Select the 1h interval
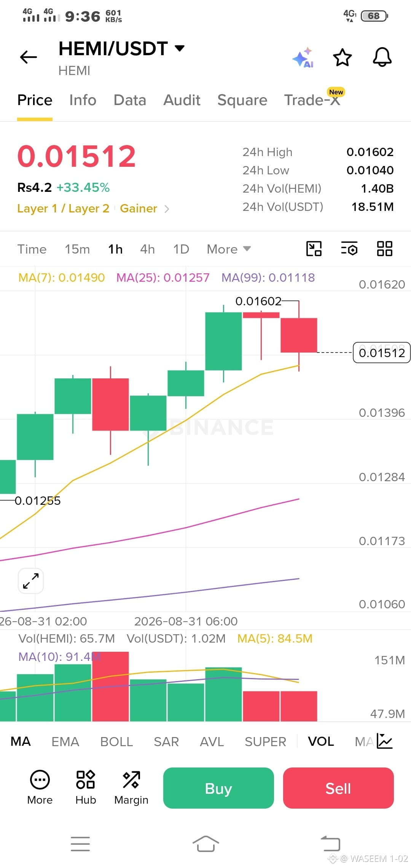 click(115, 249)
